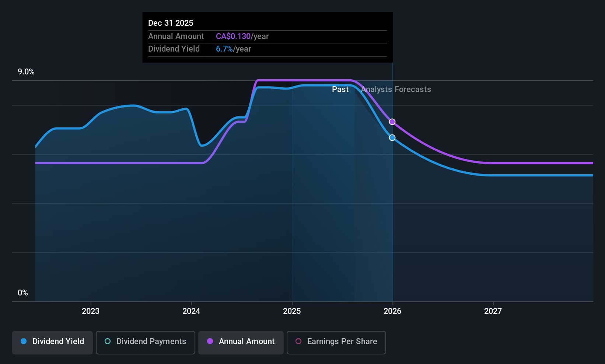Image resolution: width=605 pixels, height=364 pixels.
Task: Toggle the Dividend Yield series
Action: point(52,343)
